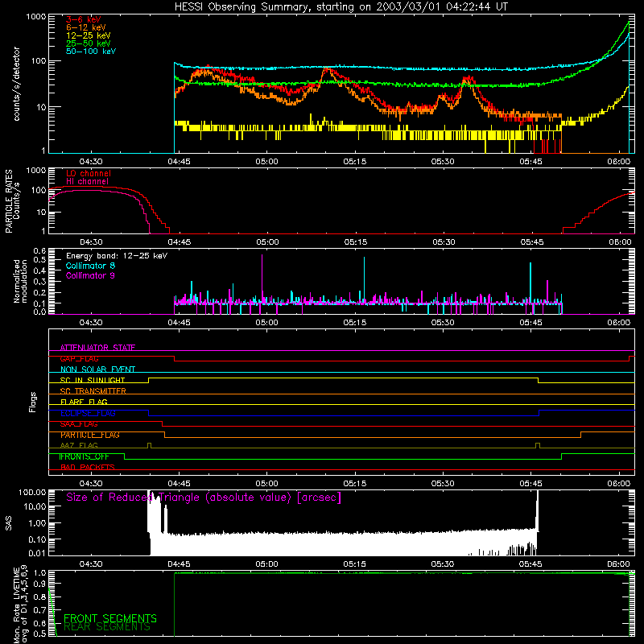Screen dimensions: 644x644
Task: Click the FLARE_FLAG label
Action: (x=84, y=402)
